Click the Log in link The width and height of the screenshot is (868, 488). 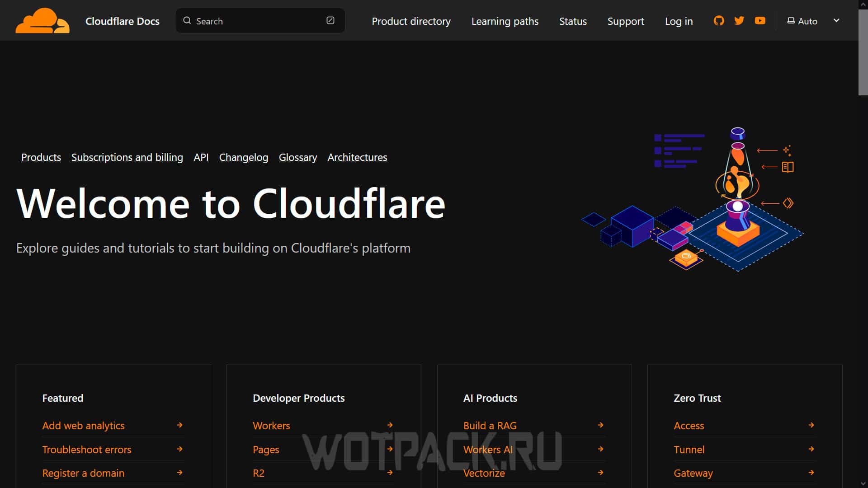(679, 21)
